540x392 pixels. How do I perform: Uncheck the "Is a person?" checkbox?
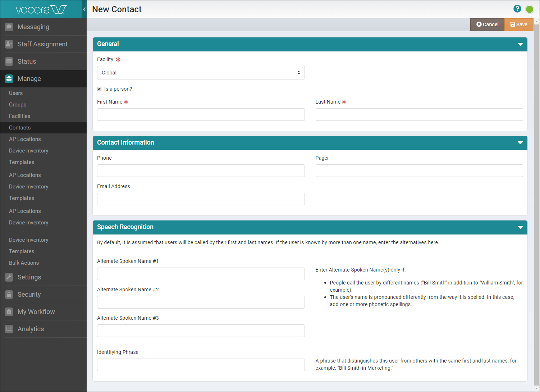point(99,89)
